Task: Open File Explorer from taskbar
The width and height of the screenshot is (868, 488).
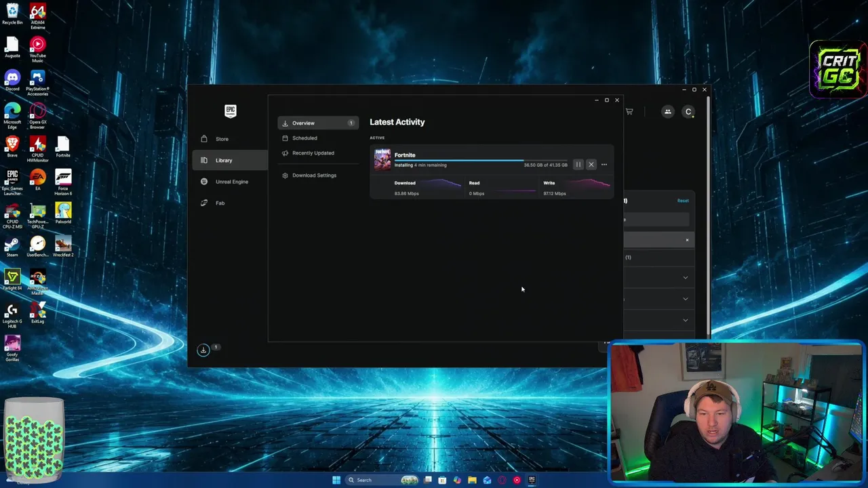Action: point(472,480)
